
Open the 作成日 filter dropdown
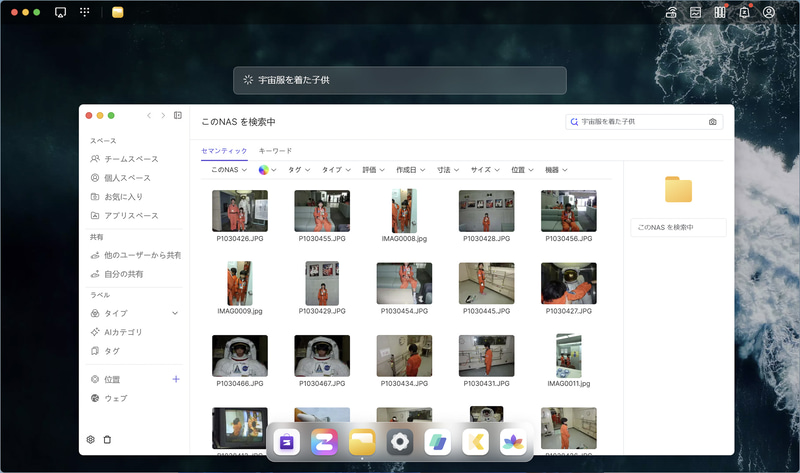[x=411, y=170]
